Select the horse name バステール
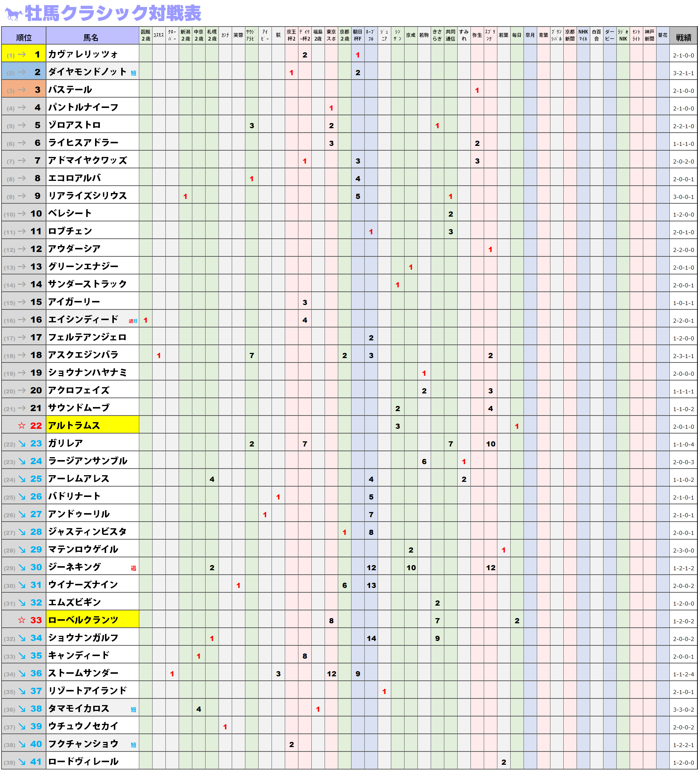This screenshot has width=700, height=771. 70,90
